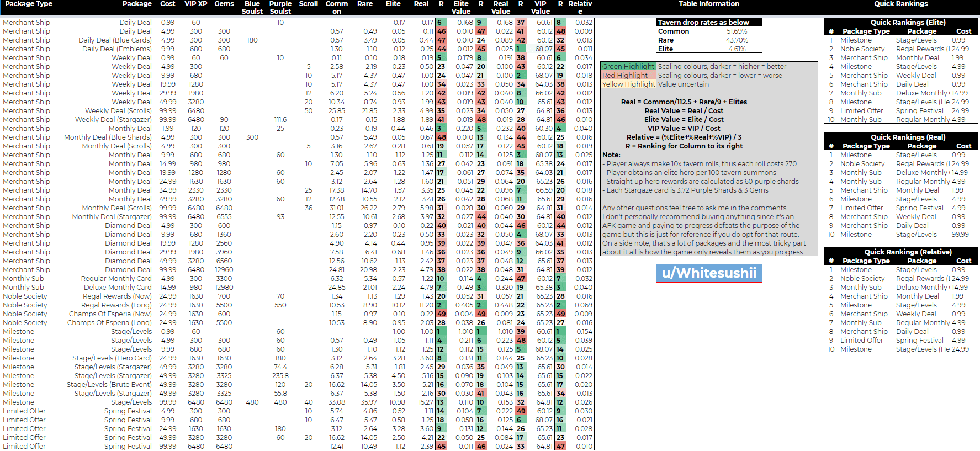Image resolution: width=980 pixels, height=451 pixels.
Task: Select the "Real Value" column header
Action: click(x=501, y=7)
